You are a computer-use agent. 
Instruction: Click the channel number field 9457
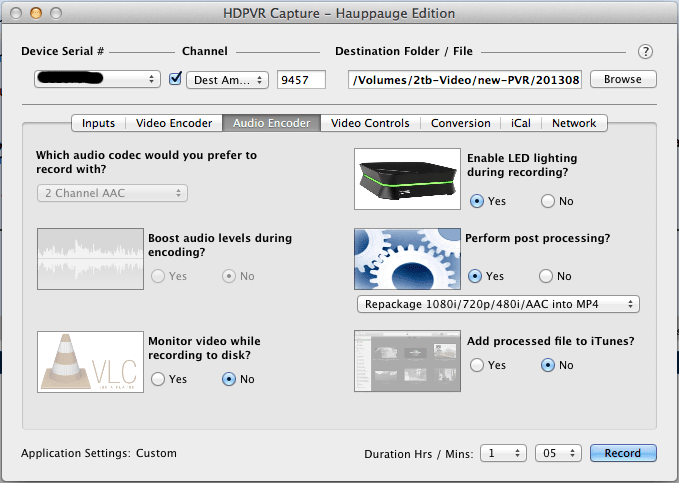301,80
